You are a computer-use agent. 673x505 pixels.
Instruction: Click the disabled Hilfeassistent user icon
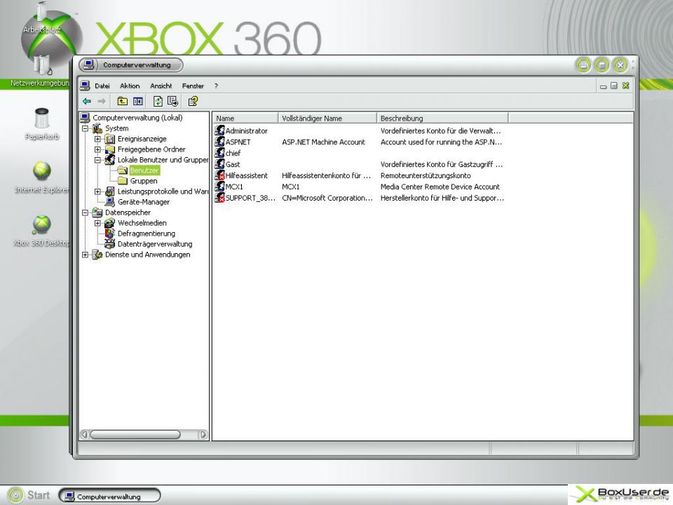(x=220, y=175)
